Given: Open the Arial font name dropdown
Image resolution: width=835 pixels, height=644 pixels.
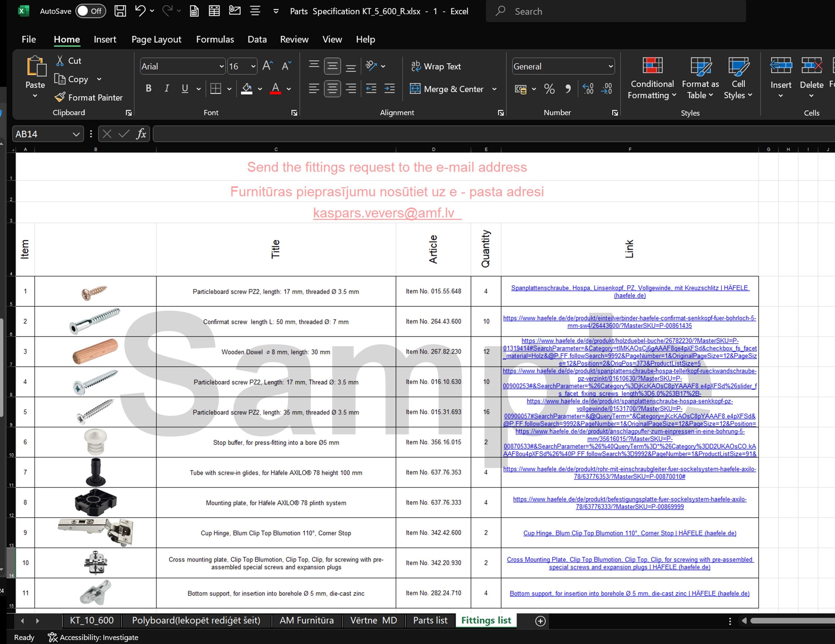Looking at the screenshot, I should pyautogui.click(x=221, y=67).
